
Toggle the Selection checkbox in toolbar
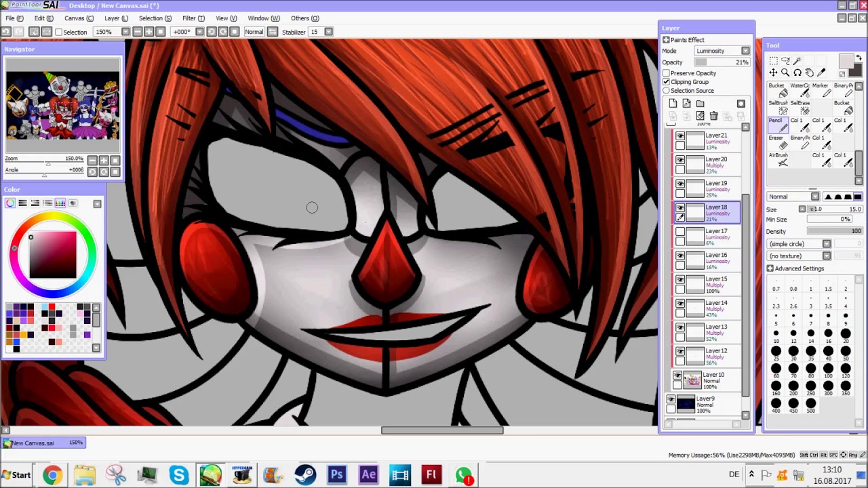[x=59, y=32]
